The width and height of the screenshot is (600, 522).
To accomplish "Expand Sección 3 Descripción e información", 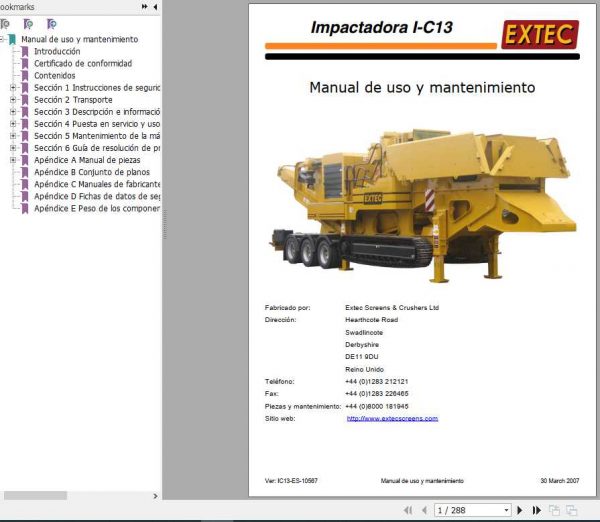I will coord(13,112).
